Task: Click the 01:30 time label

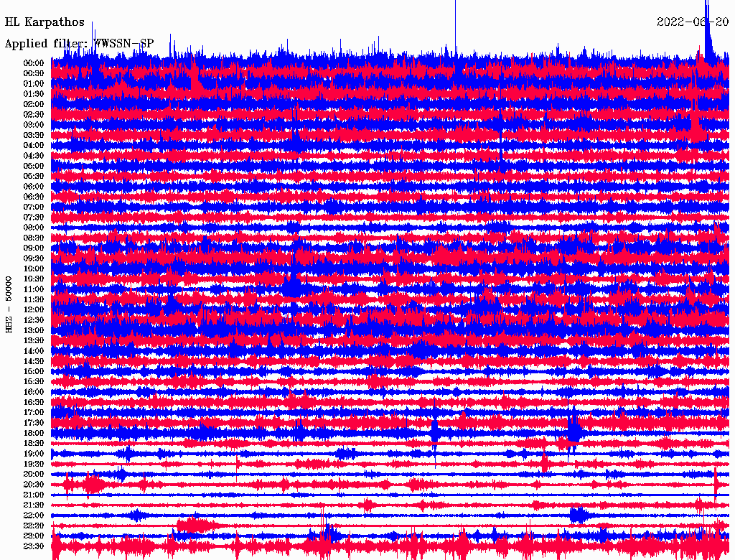Action: [34, 94]
